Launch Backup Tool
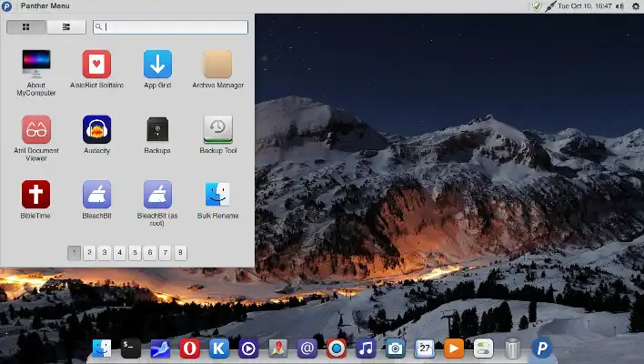 217,131
